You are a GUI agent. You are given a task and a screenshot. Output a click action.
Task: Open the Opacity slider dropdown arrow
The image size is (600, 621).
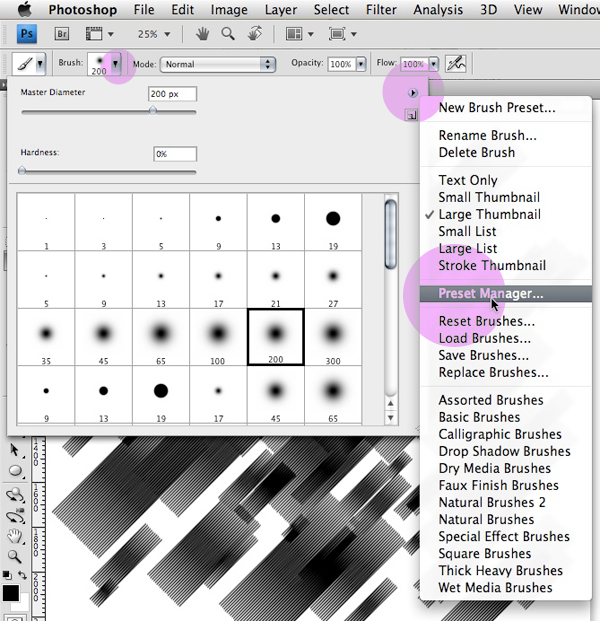(361, 64)
